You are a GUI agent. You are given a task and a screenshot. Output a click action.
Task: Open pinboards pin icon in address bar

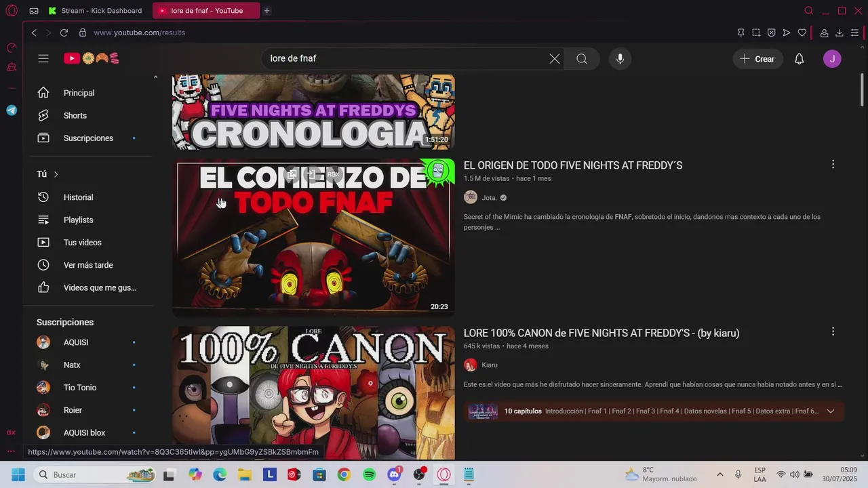(x=741, y=33)
